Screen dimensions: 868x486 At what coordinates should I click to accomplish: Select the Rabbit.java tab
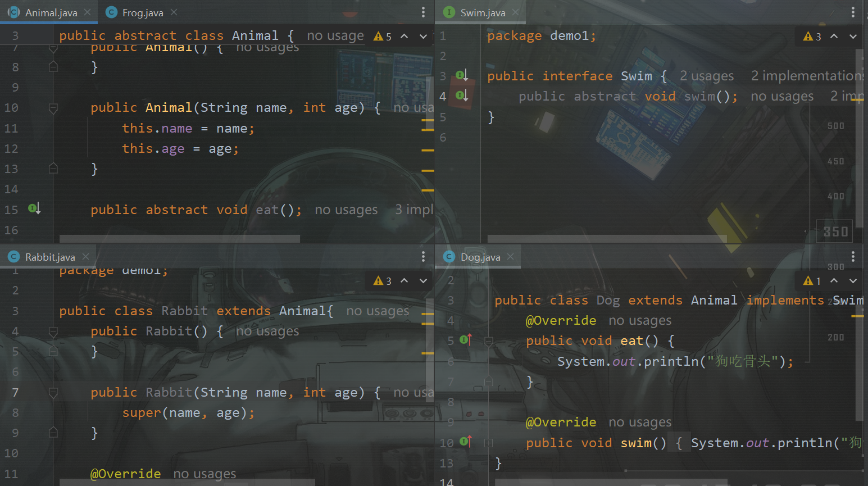pyautogui.click(x=49, y=257)
